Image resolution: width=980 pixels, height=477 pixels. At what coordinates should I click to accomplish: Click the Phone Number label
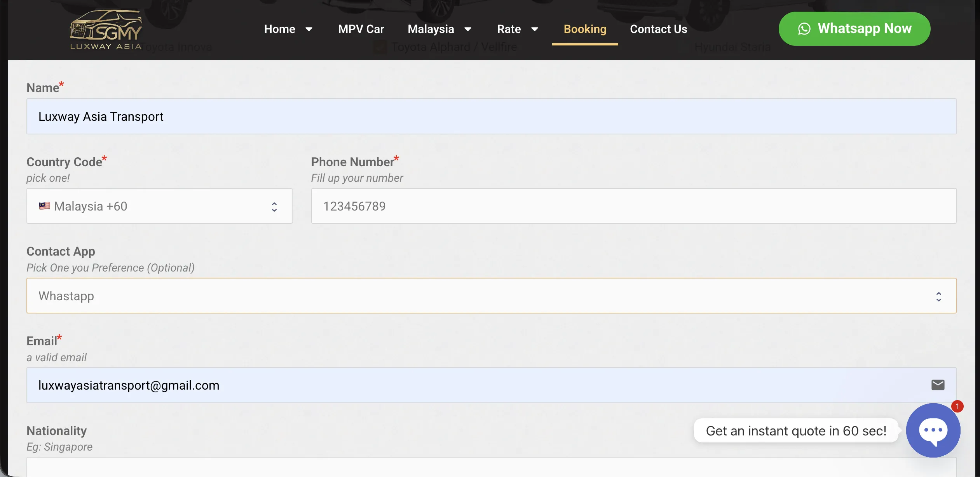[352, 162]
